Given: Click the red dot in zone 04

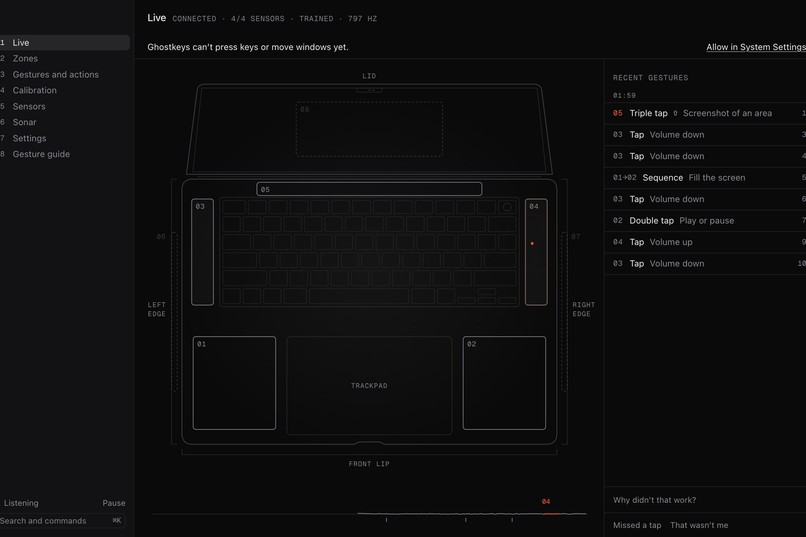Looking at the screenshot, I should (x=532, y=244).
